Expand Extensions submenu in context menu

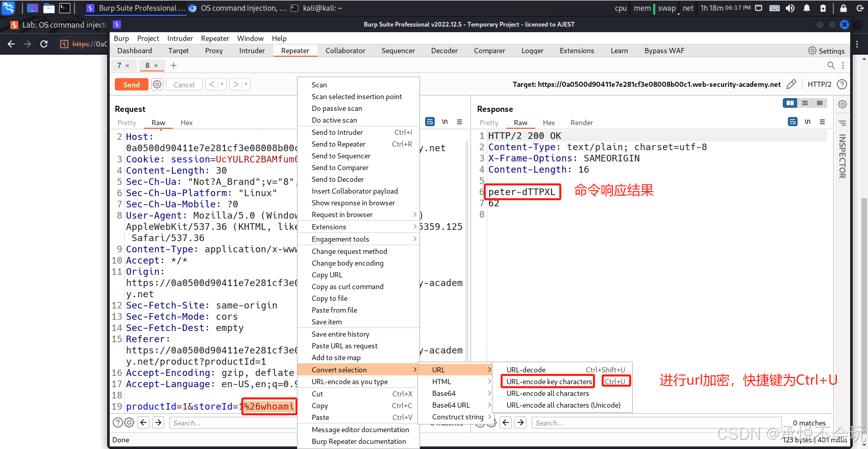coord(358,227)
